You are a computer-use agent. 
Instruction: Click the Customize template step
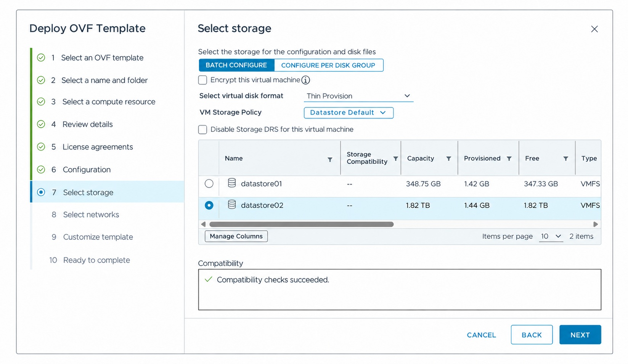(x=98, y=237)
